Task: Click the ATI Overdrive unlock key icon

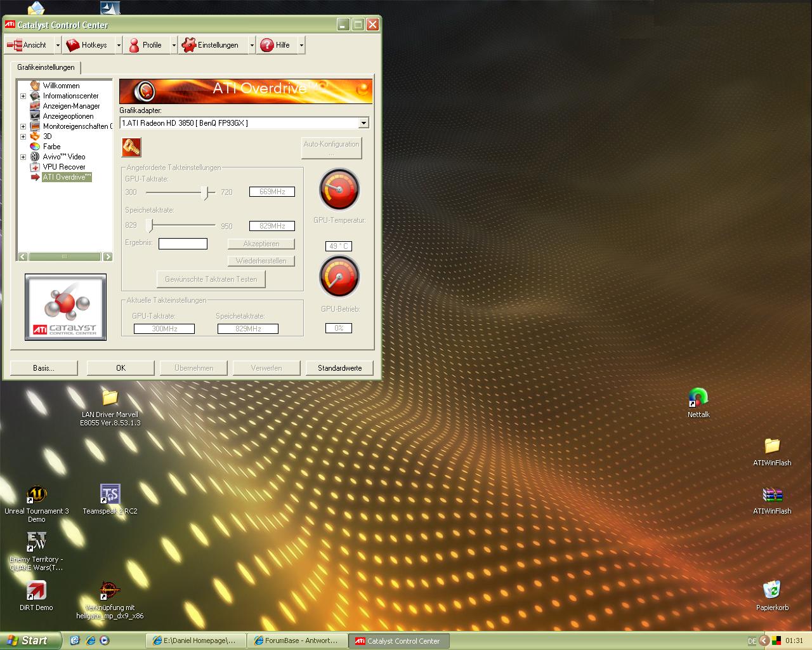Action: [131, 147]
